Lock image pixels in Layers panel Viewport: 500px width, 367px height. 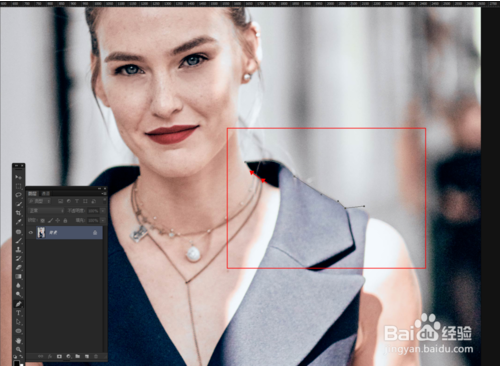50,220
